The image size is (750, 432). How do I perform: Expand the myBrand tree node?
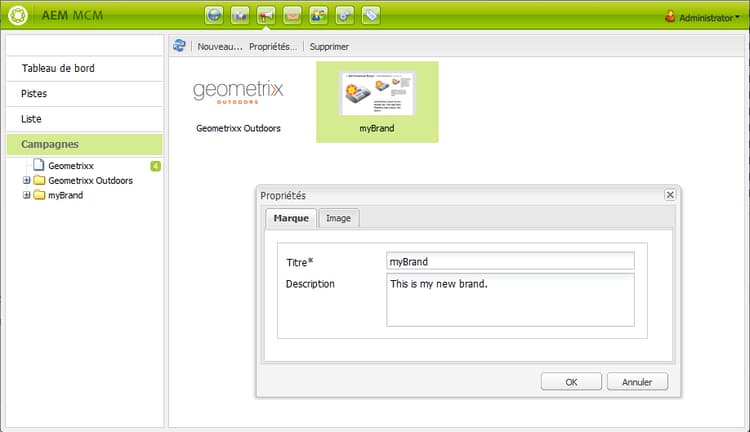pos(27,195)
